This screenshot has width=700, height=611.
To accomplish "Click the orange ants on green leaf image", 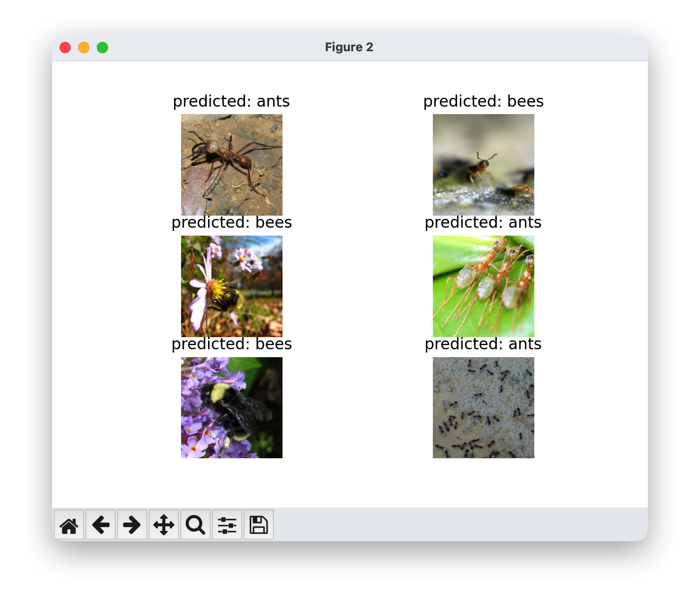I will tap(484, 286).
